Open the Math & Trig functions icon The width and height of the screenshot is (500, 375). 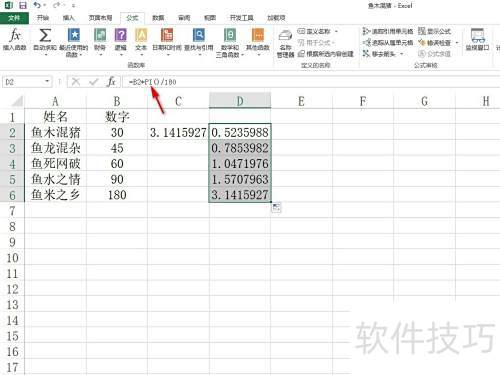[230, 35]
